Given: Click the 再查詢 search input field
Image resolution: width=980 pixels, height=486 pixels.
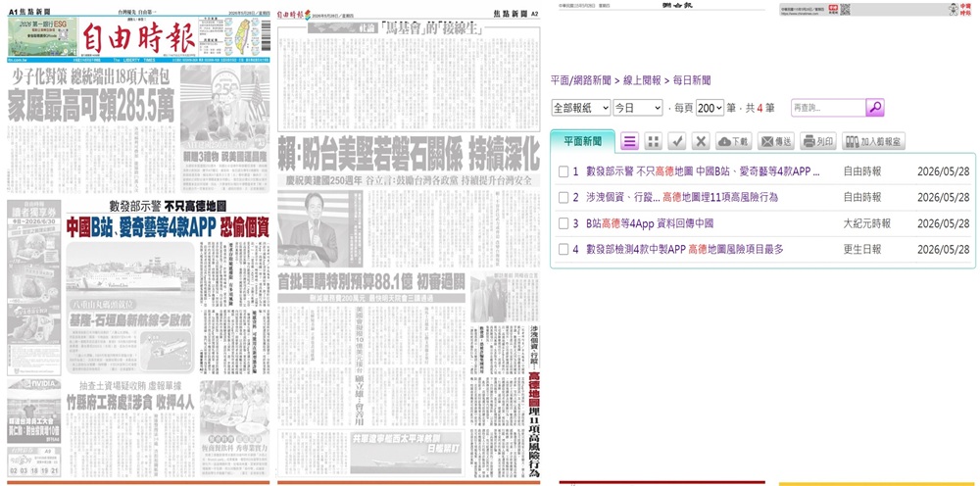Looking at the screenshot, I should coord(828,108).
